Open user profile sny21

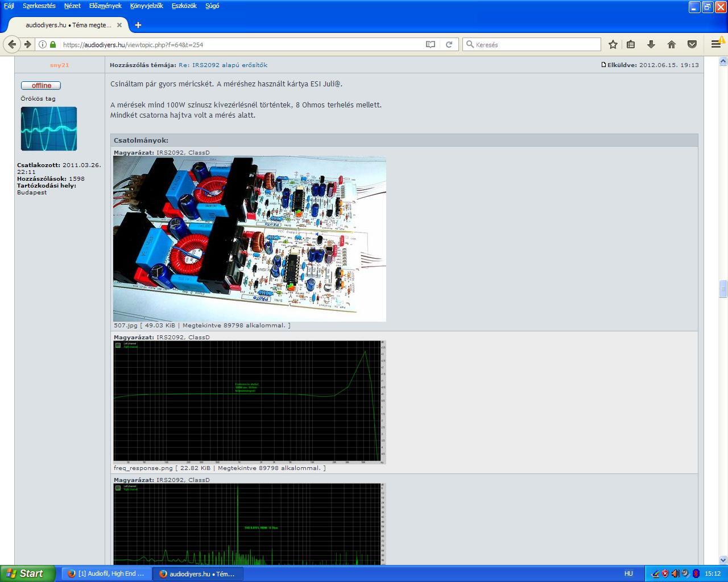(59, 65)
